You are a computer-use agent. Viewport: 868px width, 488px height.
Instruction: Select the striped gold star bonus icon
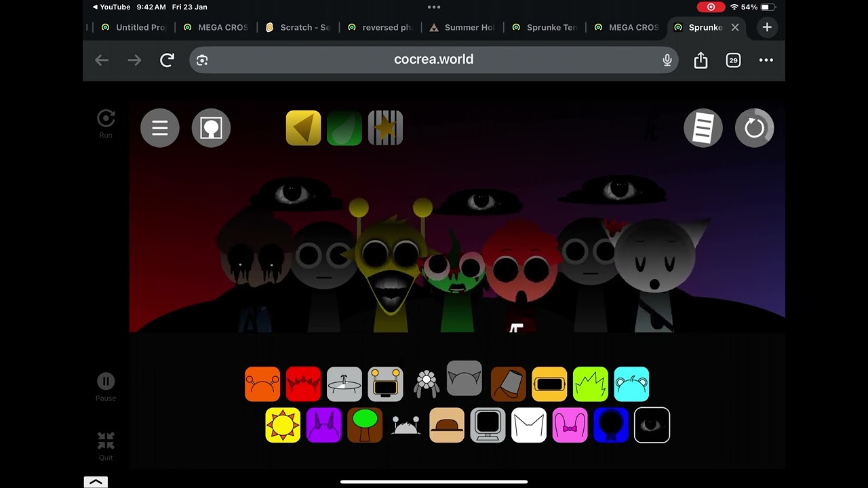385,127
